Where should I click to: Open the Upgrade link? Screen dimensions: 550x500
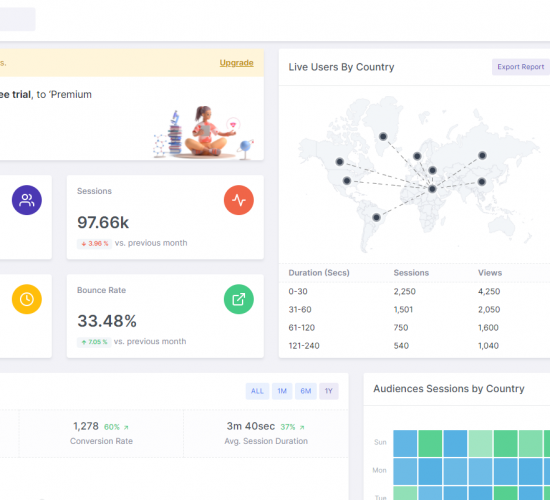(236, 63)
